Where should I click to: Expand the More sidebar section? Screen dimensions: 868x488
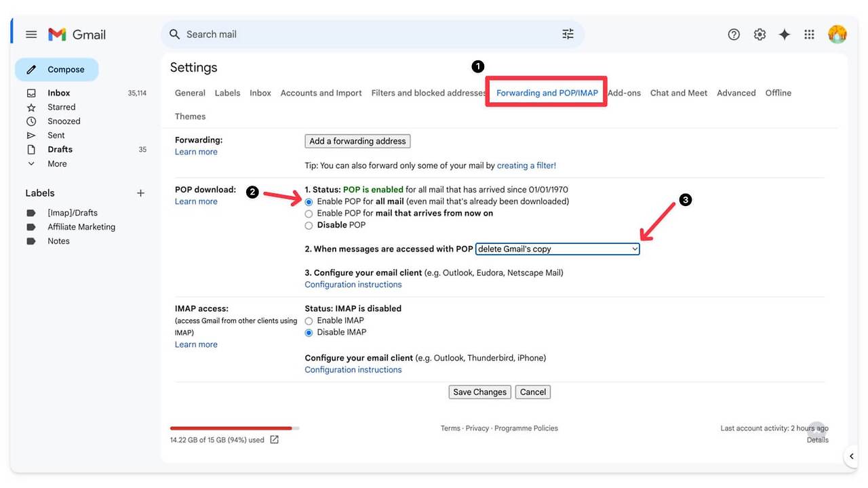pos(57,164)
